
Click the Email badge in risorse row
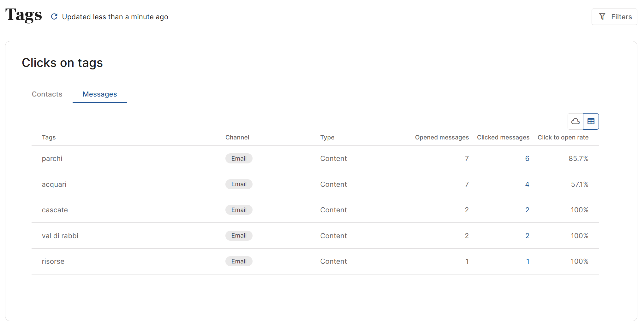click(x=239, y=261)
